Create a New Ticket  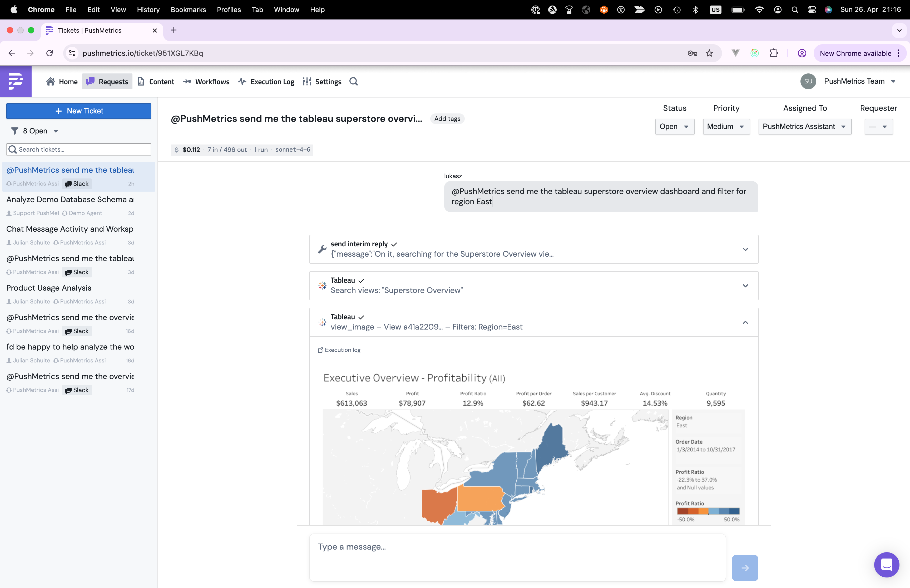(79, 111)
